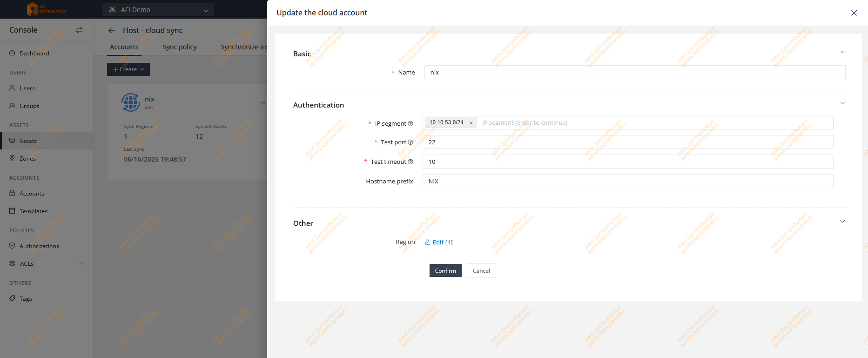This screenshot has height=358, width=868.
Task: Click the sidebar collapse toggle icon
Action: 79,30
